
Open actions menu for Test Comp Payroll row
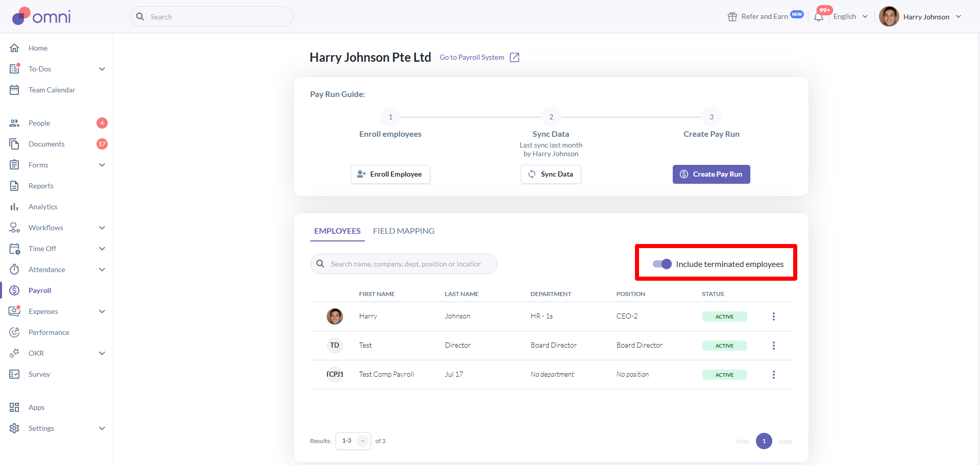tap(774, 375)
